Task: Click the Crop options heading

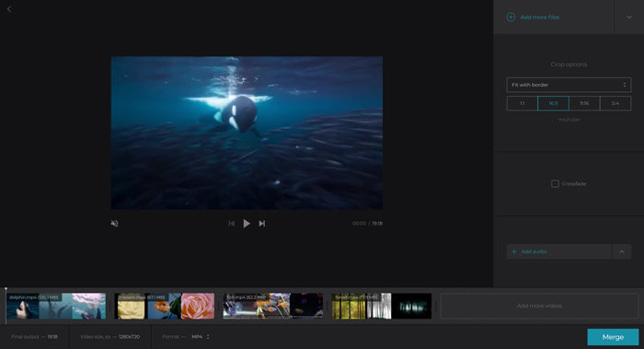Action: [x=569, y=64]
